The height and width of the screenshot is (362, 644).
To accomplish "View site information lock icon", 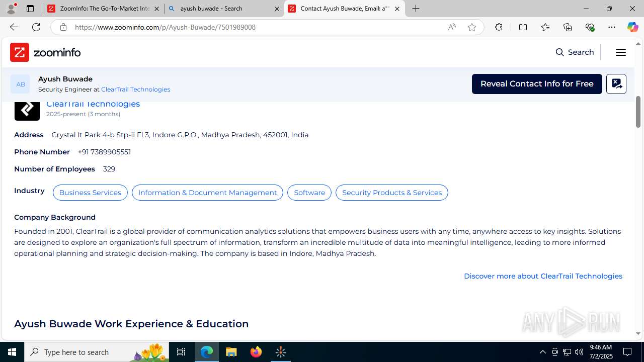I will point(63,27).
